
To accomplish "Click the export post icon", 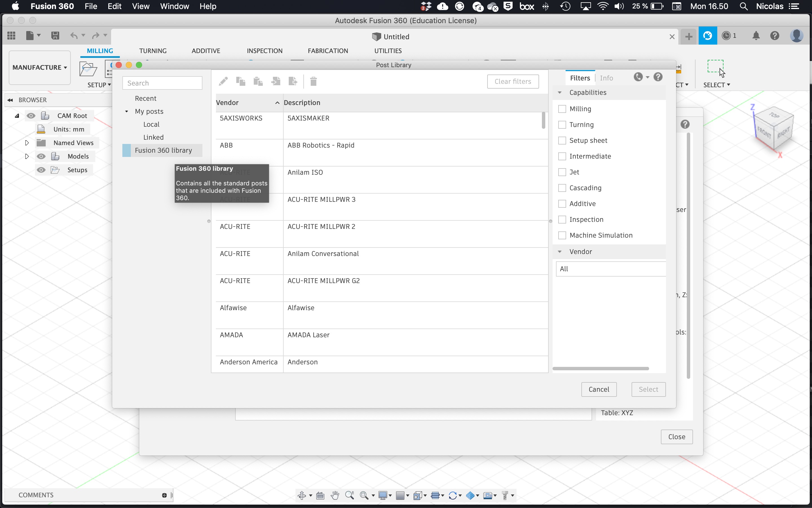I will coord(293,81).
